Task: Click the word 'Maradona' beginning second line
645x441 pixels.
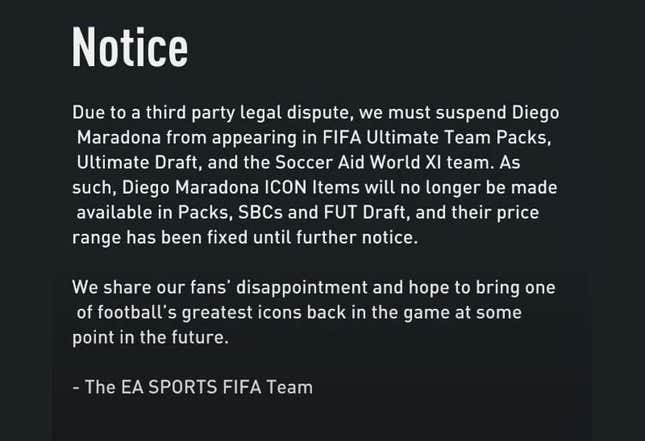Action: 119,137
